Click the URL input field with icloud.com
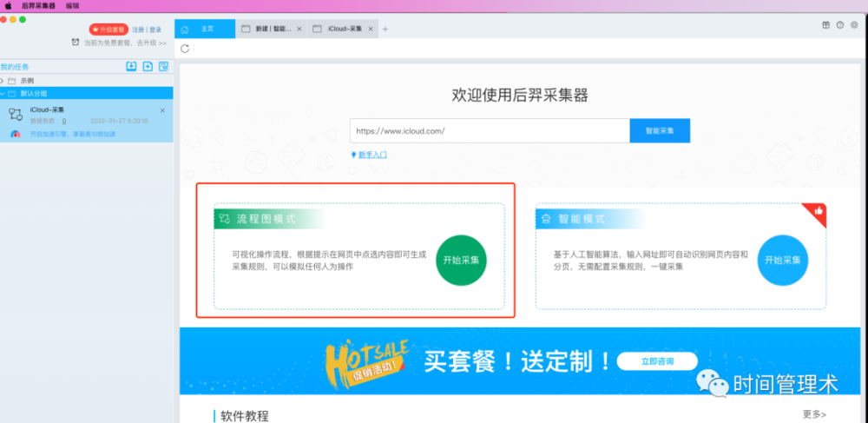Image resolution: width=868 pixels, height=423 pixels. [490, 130]
